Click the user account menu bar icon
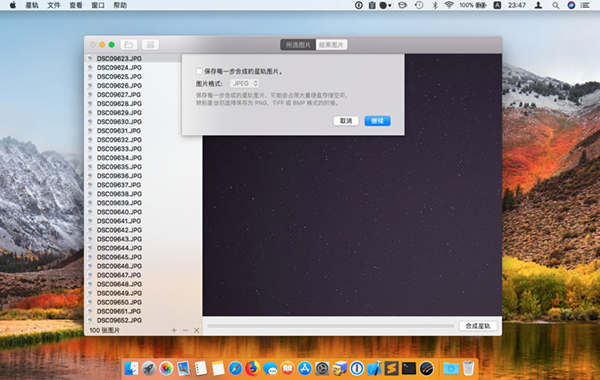 (x=538, y=5)
